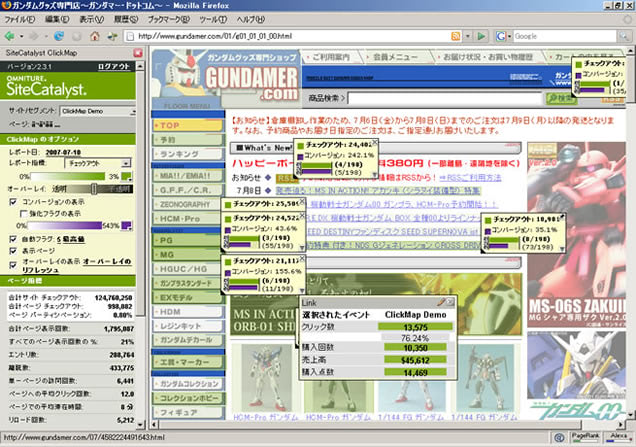
Task: Click the @ status bar icon
Action: (x=559, y=437)
